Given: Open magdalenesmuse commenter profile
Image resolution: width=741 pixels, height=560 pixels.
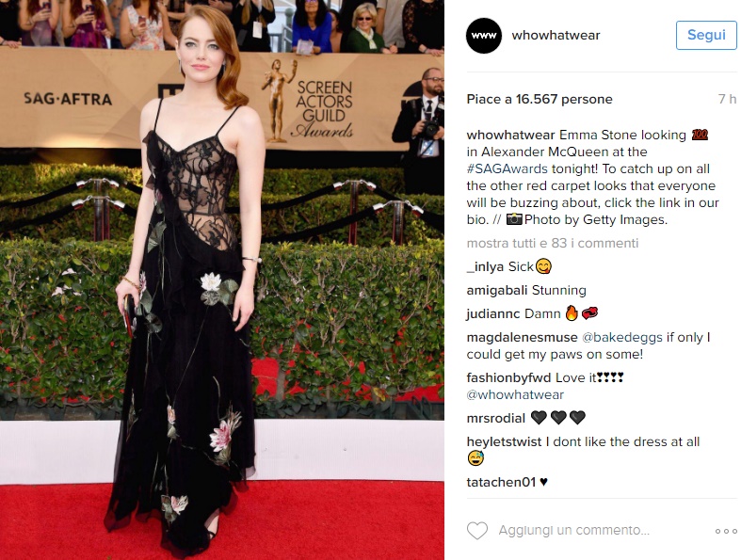Looking at the screenshot, I should 522,338.
